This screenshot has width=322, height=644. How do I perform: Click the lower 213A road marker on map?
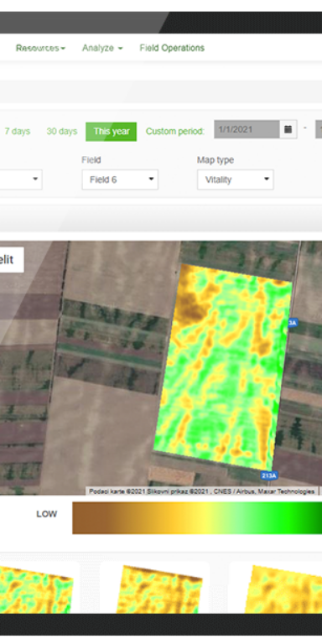(269, 475)
